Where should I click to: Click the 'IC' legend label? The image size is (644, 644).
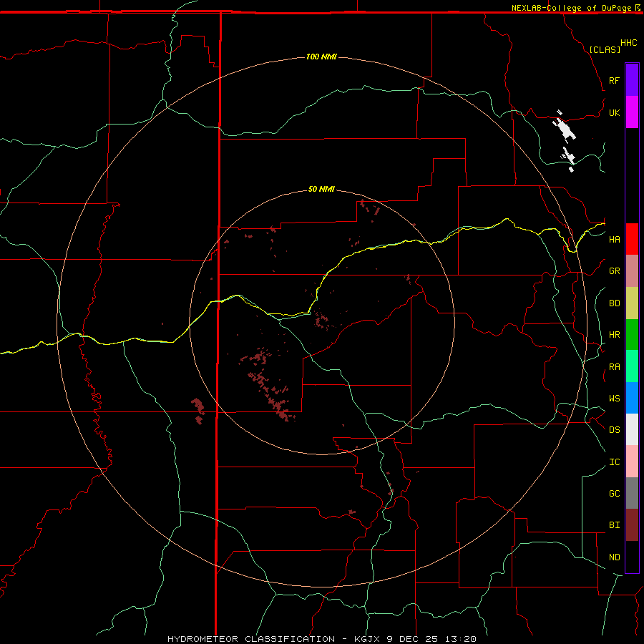[x=614, y=462]
